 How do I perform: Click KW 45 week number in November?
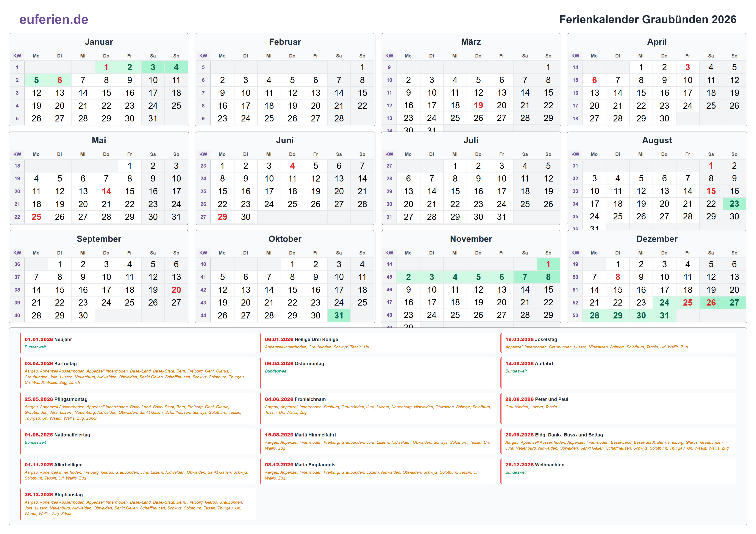[389, 277]
